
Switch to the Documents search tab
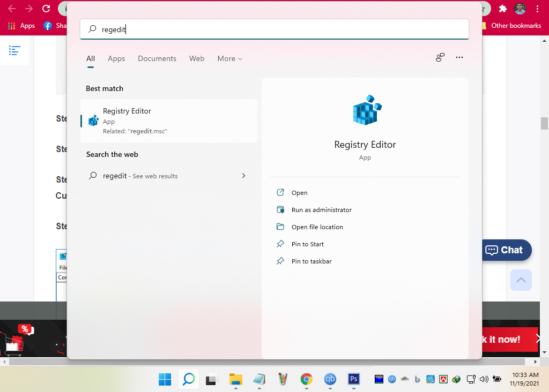pyautogui.click(x=157, y=58)
